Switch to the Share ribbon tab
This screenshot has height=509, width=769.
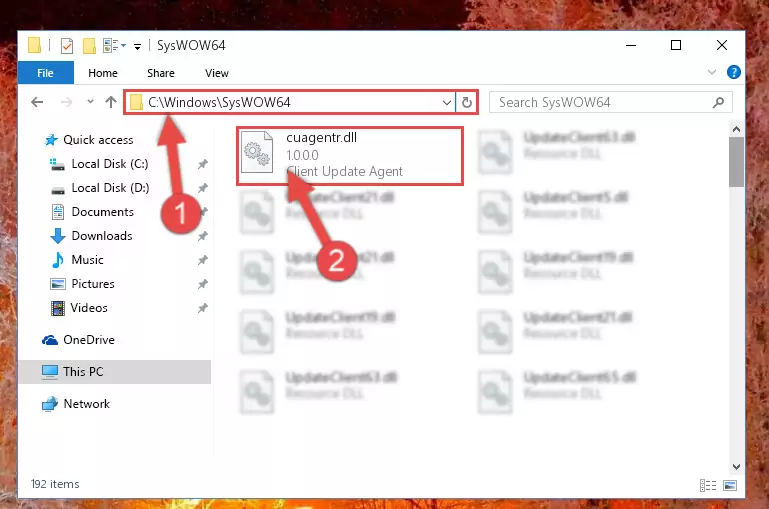point(161,73)
